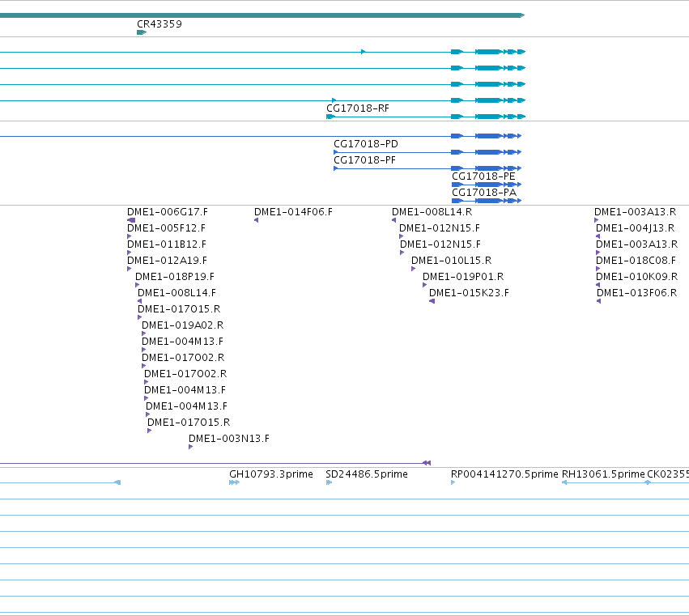689x616 pixels.
Task: Select the DME1-019P01.R feature label
Action: tap(463, 278)
